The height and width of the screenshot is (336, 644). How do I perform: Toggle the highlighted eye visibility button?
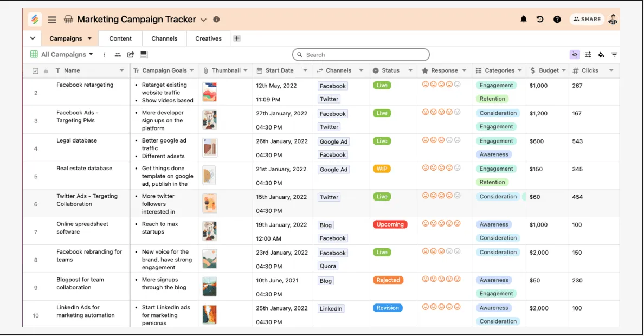[x=575, y=55]
